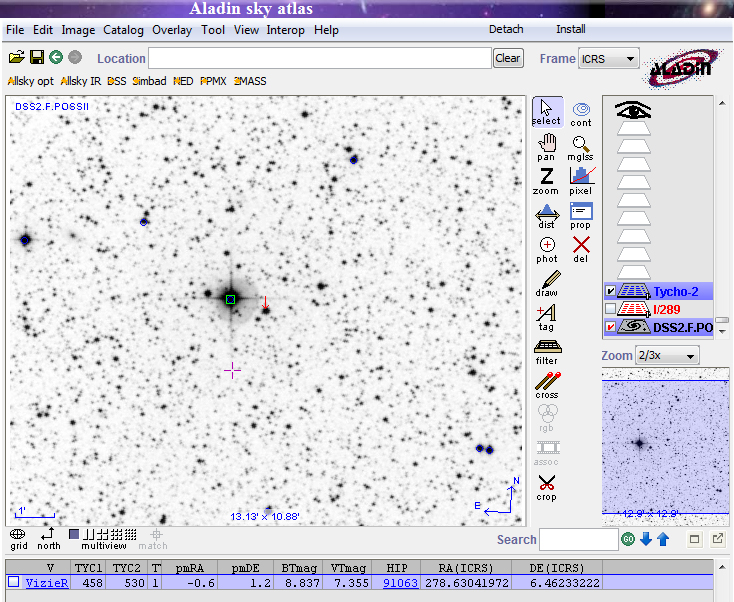Open the Overlay menu

point(172,30)
